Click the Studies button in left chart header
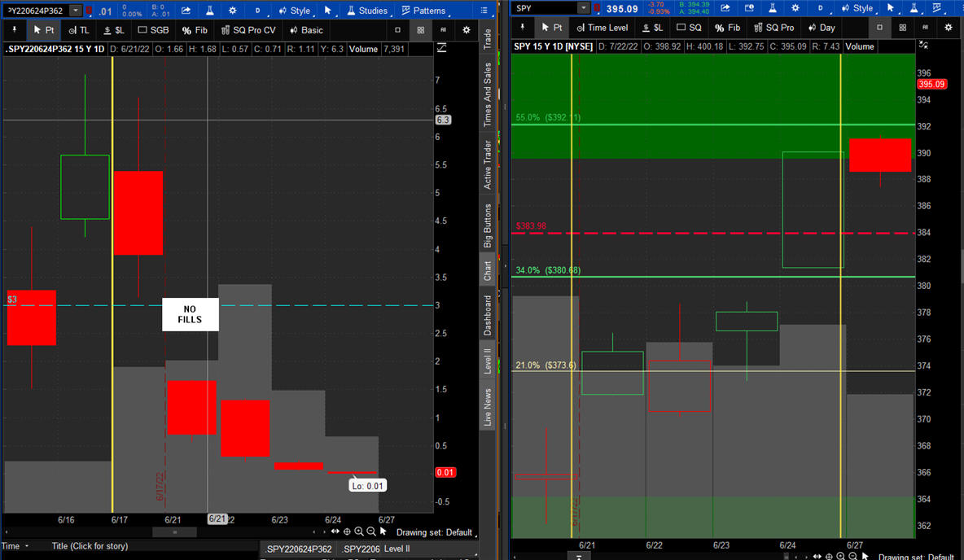964x560 pixels. [366, 11]
